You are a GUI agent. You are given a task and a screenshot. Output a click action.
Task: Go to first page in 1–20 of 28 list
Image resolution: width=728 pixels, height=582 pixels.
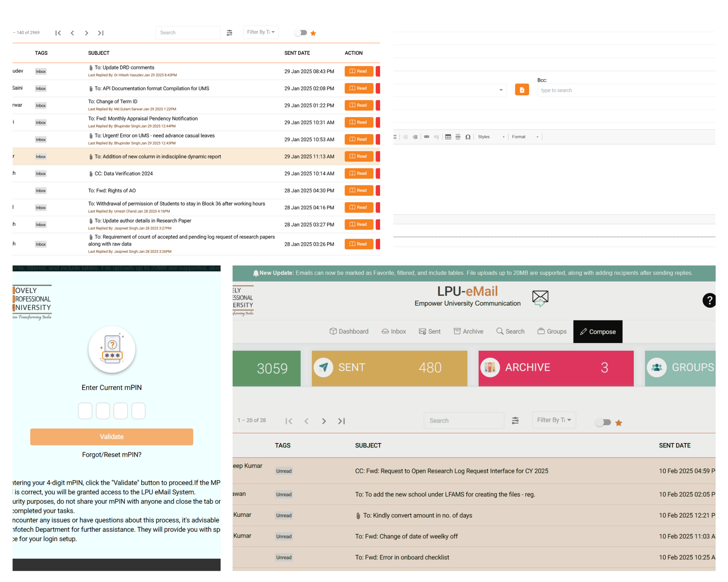(x=289, y=421)
